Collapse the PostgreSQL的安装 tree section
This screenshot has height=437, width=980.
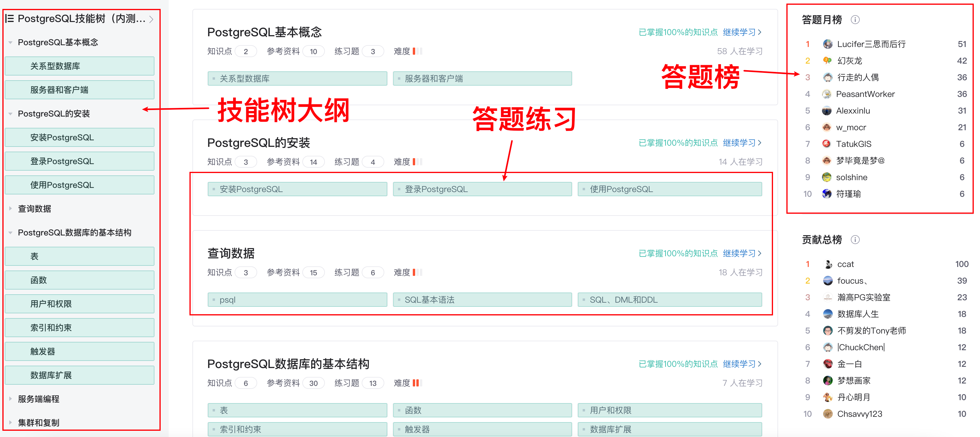[x=10, y=114]
